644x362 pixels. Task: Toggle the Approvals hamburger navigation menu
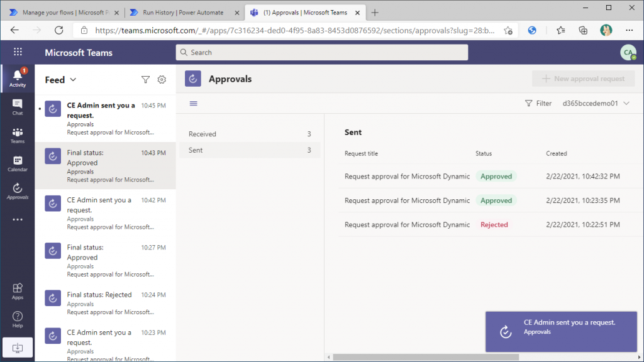point(194,104)
